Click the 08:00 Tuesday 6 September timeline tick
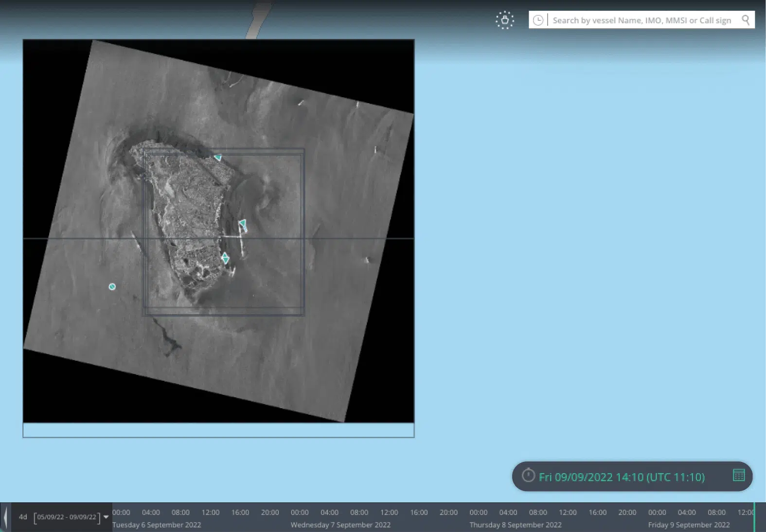This screenshot has height=532, width=766. click(180, 512)
